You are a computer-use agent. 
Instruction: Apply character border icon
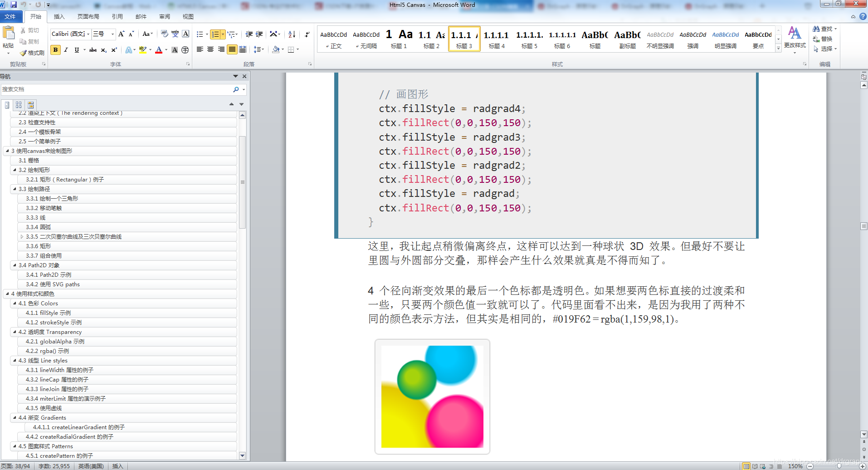pyautogui.click(x=186, y=34)
